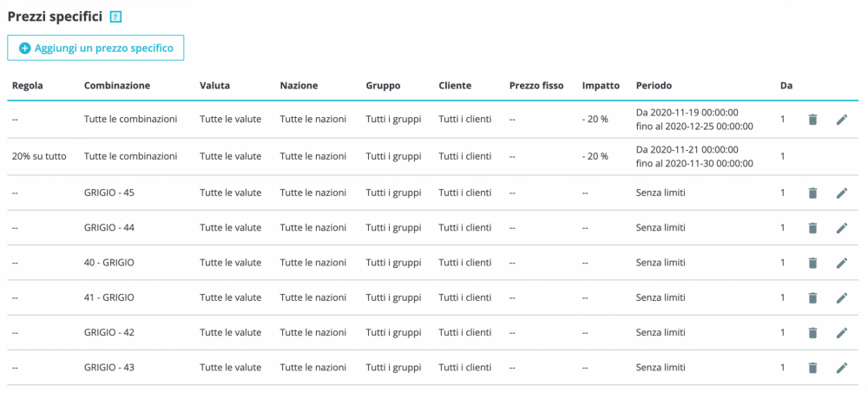Edit the specific price ending 2020-12-25
The height and width of the screenshot is (418, 868).
click(841, 119)
